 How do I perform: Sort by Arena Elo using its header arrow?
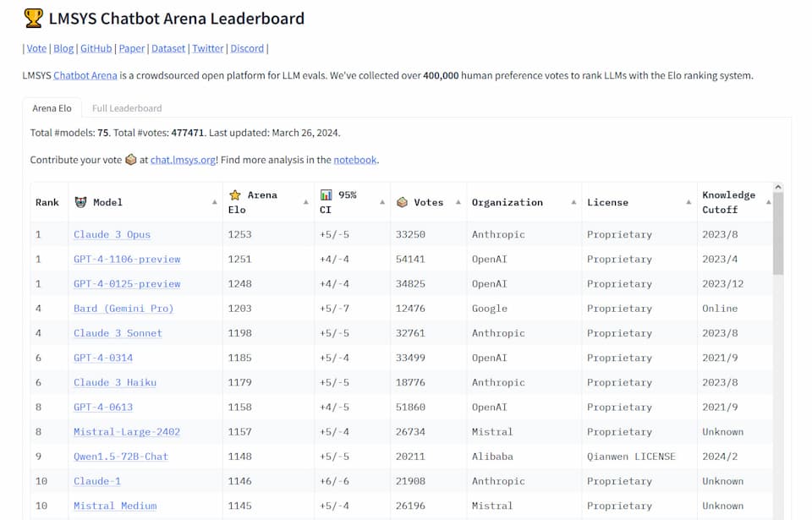click(306, 202)
